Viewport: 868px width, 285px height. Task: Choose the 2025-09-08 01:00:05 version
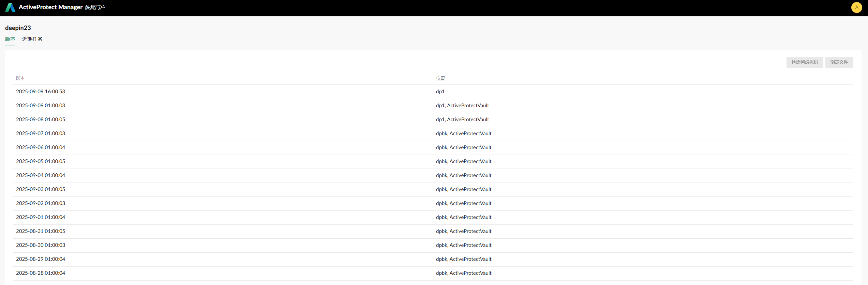pyautogui.click(x=41, y=120)
